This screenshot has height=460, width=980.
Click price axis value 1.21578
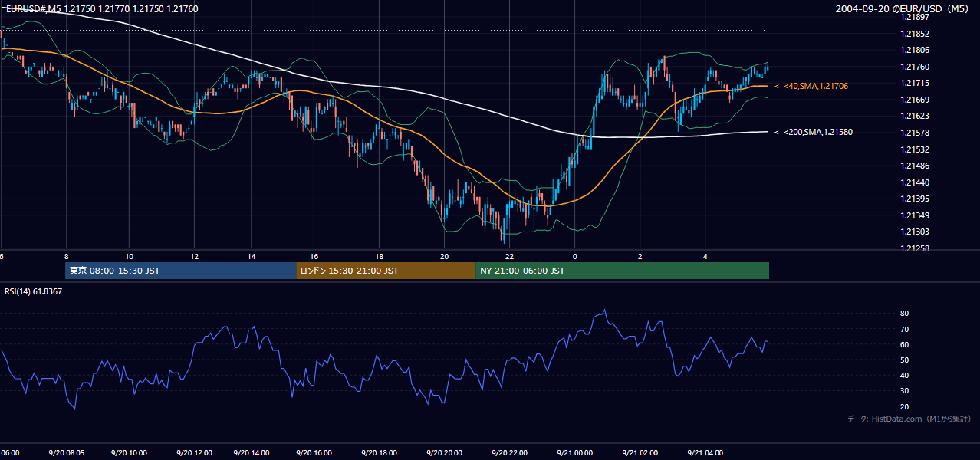pyautogui.click(x=916, y=133)
